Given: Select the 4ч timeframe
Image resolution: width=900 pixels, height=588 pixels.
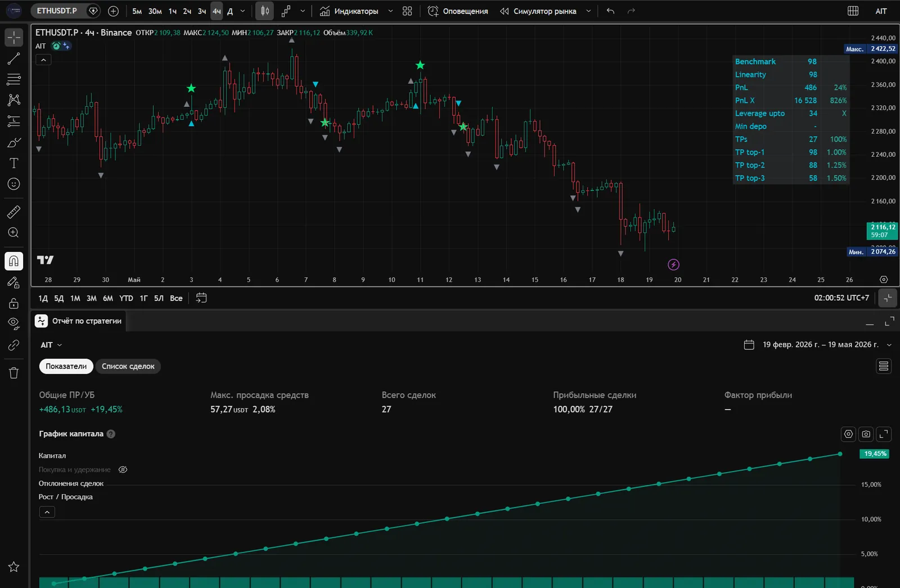Looking at the screenshot, I should [x=217, y=11].
